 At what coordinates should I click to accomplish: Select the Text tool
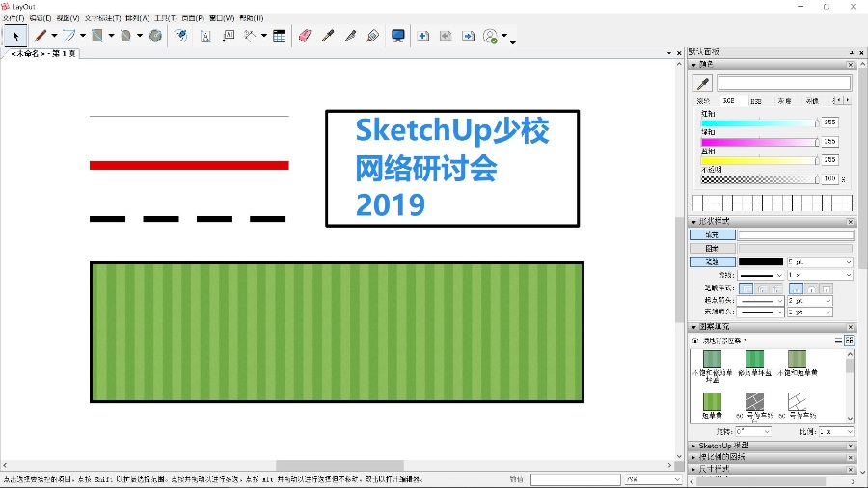pyautogui.click(x=205, y=36)
